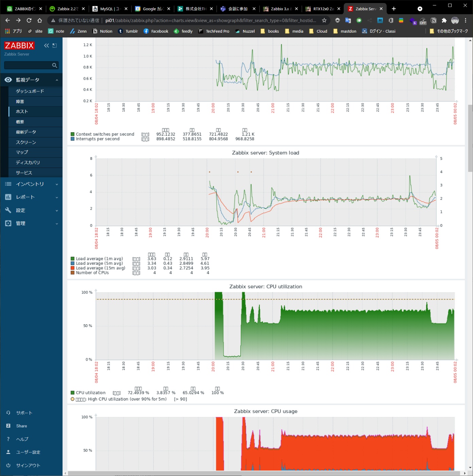Click the horizontal page scrollbar

point(264,473)
